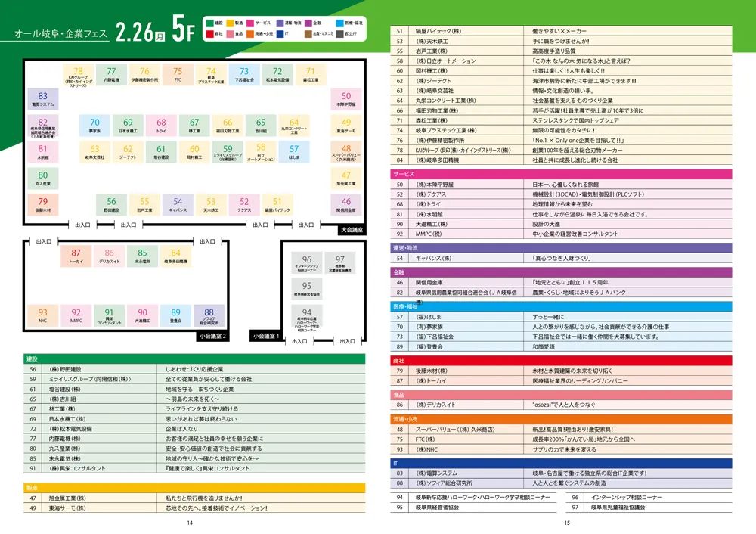Click list row 49 東海サーモ(株)

(194, 508)
